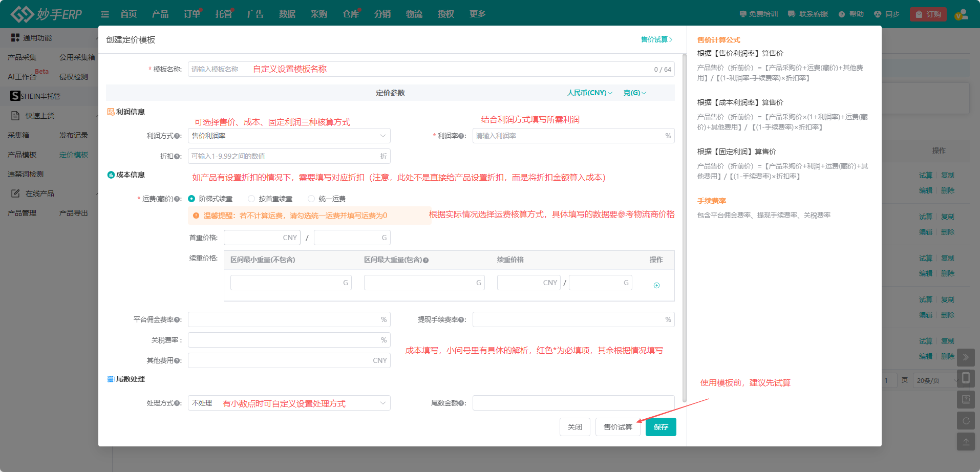Select the 阶梯式续重 radio option

(x=192, y=199)
